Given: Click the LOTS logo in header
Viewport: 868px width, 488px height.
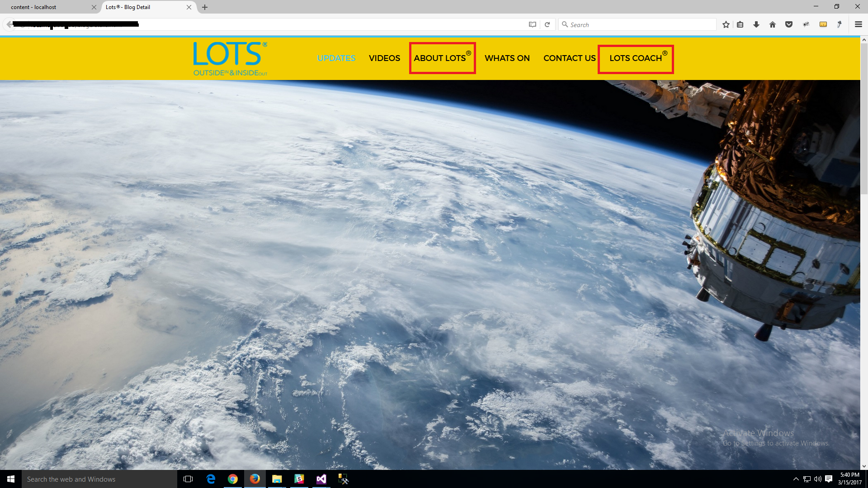Looking at the screenshot, I should tap(230, 59).
